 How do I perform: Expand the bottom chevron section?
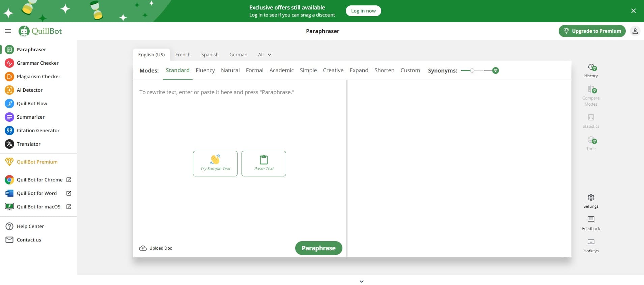(362, 281)
